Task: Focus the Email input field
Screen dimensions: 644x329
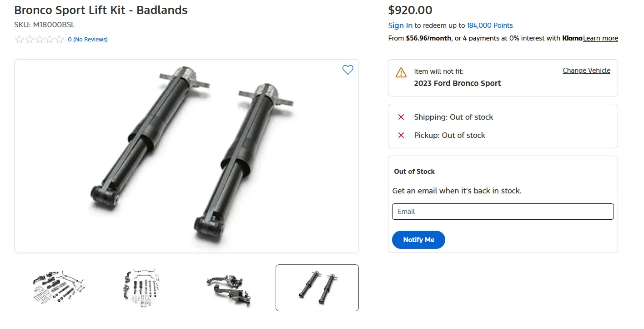Action: tap(503, 212)
